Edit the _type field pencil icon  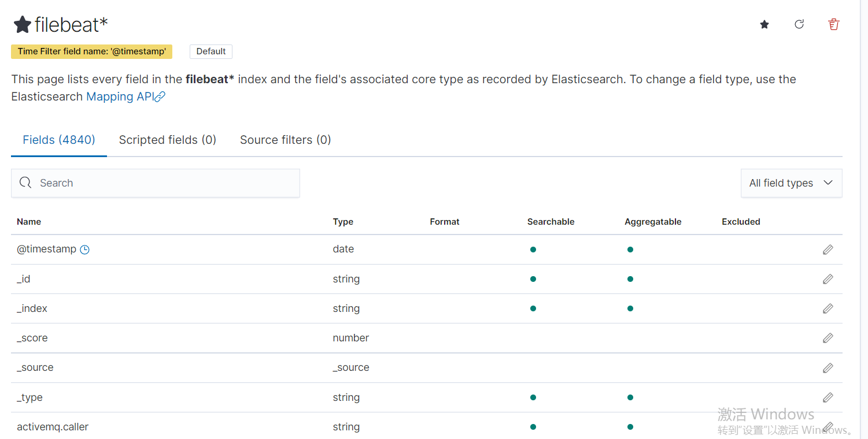pos(828,397)
